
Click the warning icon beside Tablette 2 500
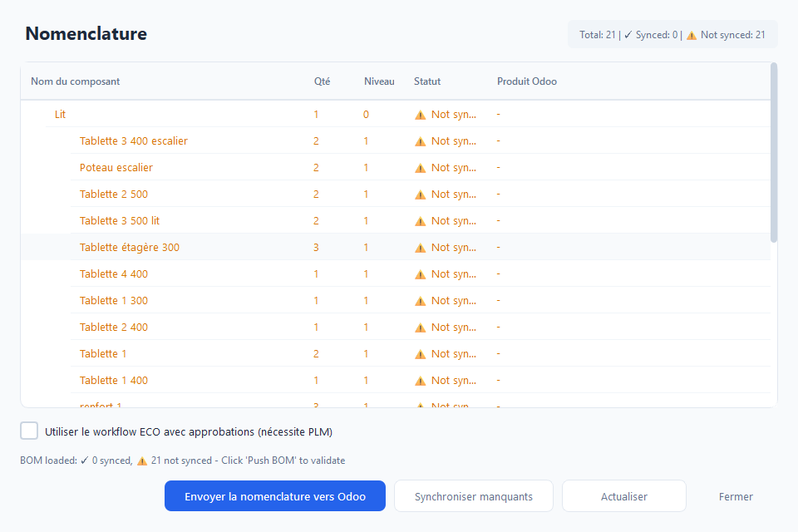coord(421,195)
